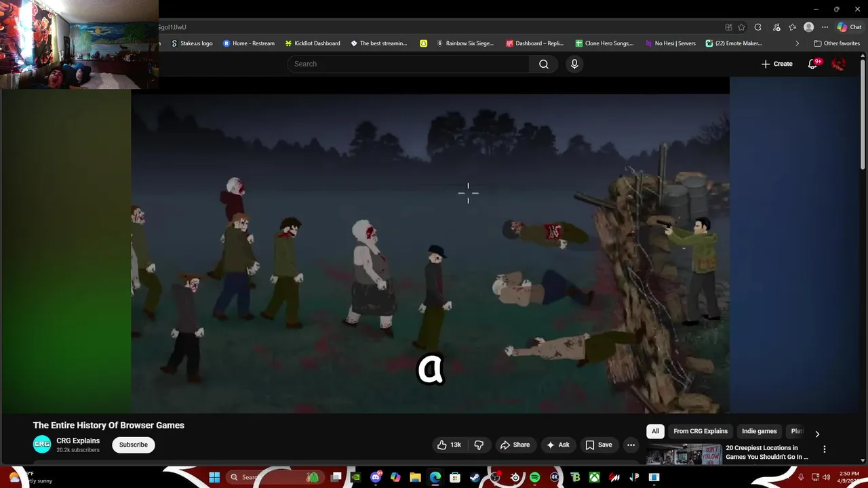Open clock and date in taskbar
Viewport: 868px width, 488px height.
coord(848,477)
